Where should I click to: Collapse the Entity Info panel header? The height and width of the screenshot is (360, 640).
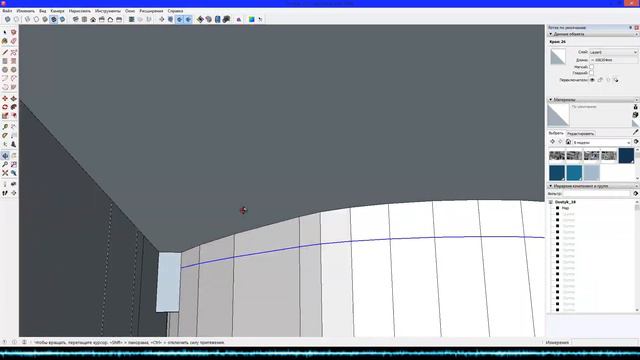point(593,34)
